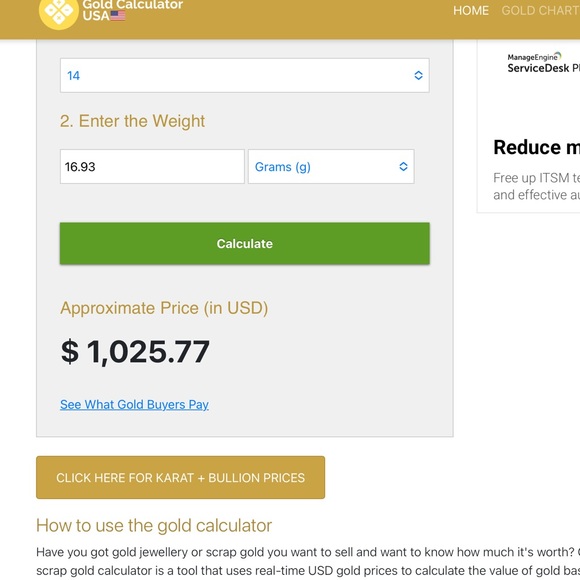Click the green Calculate button
Image resolution: width=580 pixels, height=580 pixels.
(x=245, y=243)
